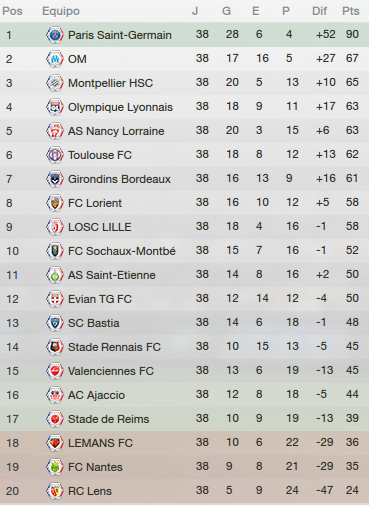Screen dimensions: 369x505
Task: Sort table by Pts column header
Action: coord(351,11)
